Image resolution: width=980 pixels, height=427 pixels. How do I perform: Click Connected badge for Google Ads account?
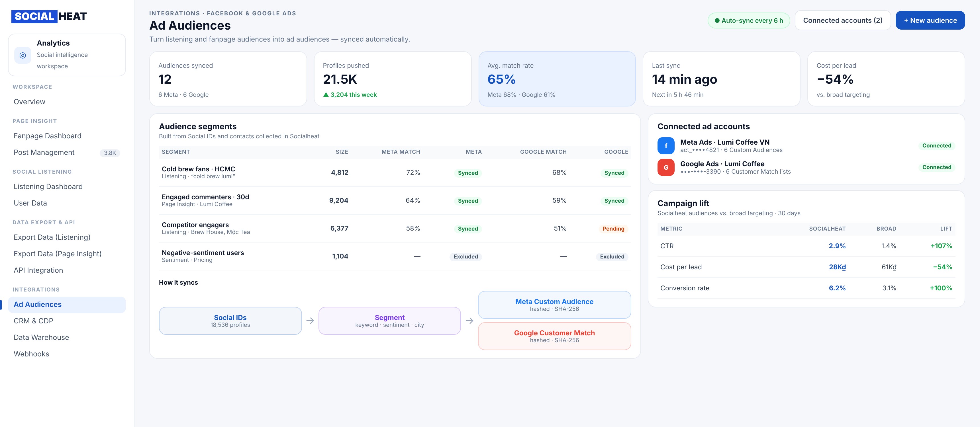pos(937,167)
